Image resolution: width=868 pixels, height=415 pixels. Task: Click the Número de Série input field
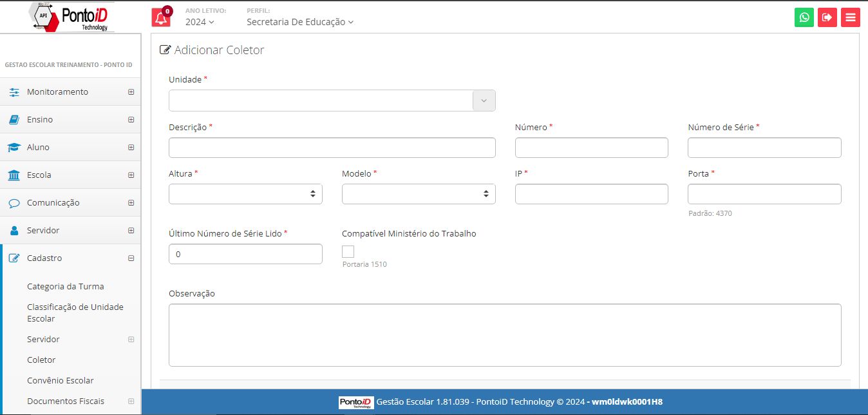(x=764, y=148)
